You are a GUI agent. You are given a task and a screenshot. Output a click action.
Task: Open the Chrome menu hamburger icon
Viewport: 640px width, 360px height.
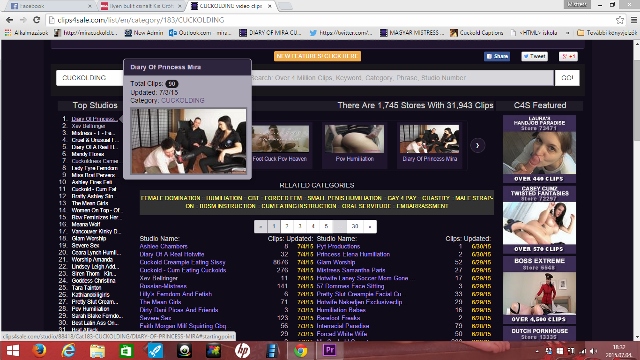tap(633, 20)
